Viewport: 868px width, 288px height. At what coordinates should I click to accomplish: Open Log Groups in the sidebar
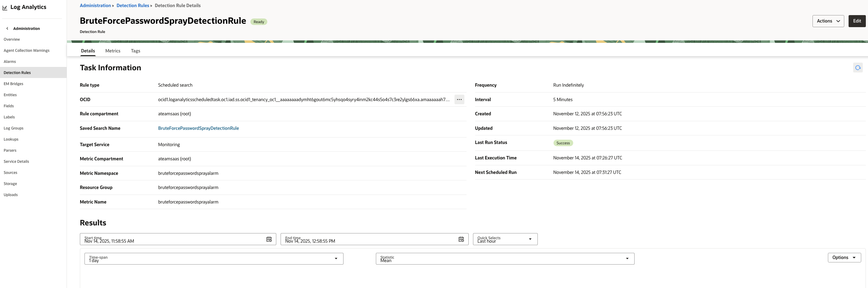pyautogui.click(x=14, y=128)
